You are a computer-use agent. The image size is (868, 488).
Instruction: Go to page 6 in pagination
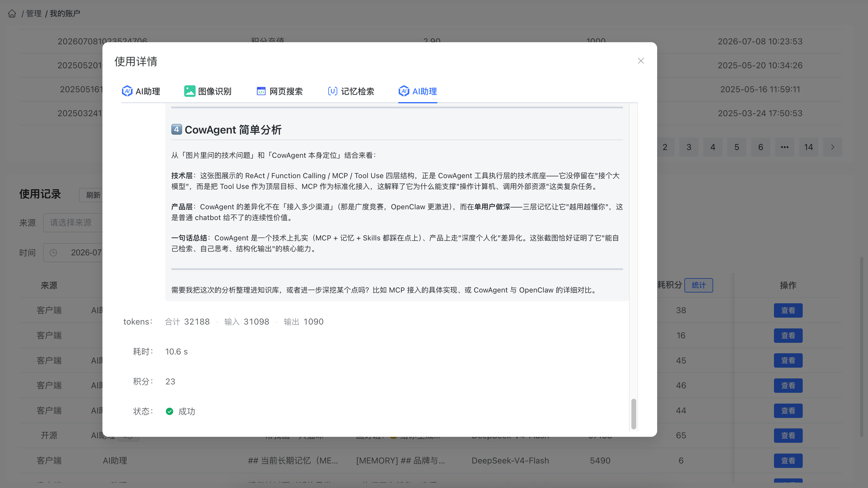pos(760,147)
